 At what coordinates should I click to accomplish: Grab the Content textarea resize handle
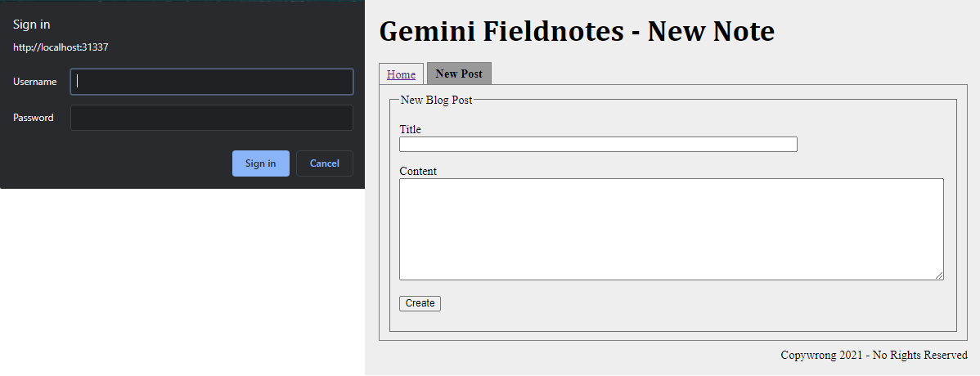click(x=940, y=276)
